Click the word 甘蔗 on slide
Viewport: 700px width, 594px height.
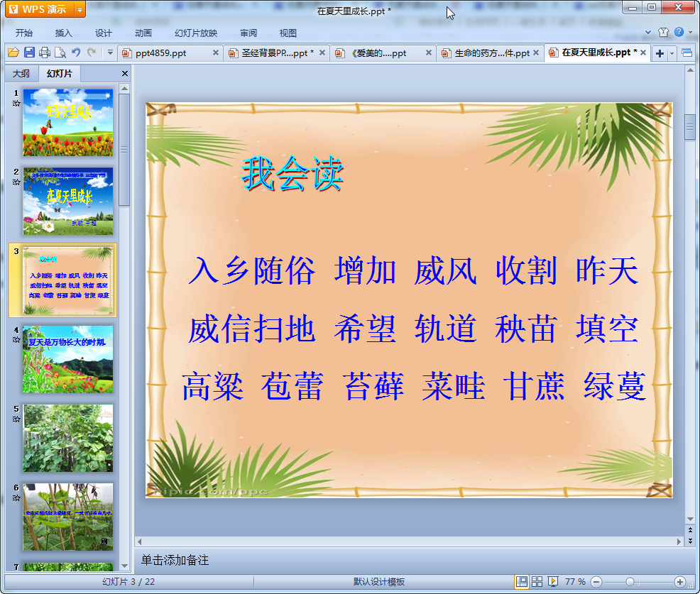[534, 386]
